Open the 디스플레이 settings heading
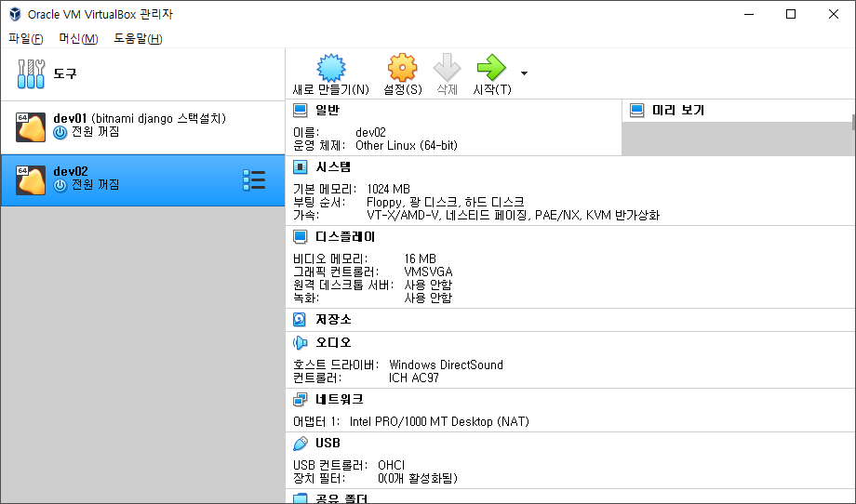This screenshot has height=504, width=856. 345,237
